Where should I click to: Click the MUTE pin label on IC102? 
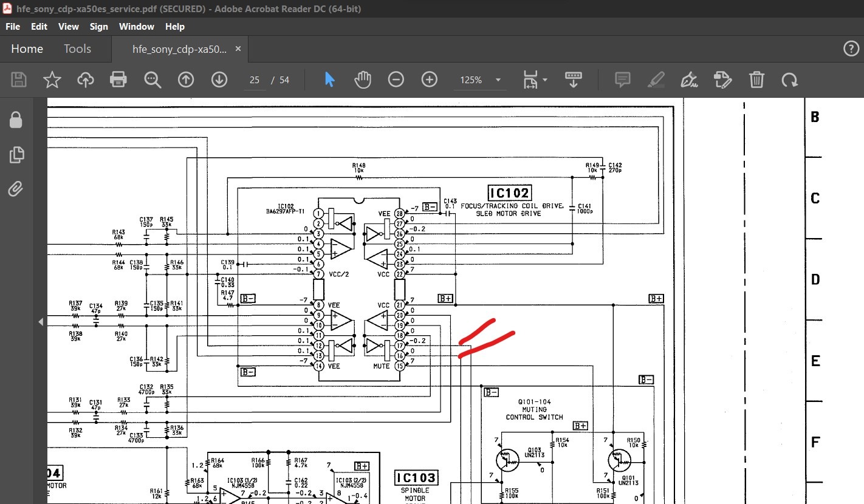click(x=381, y=366)
